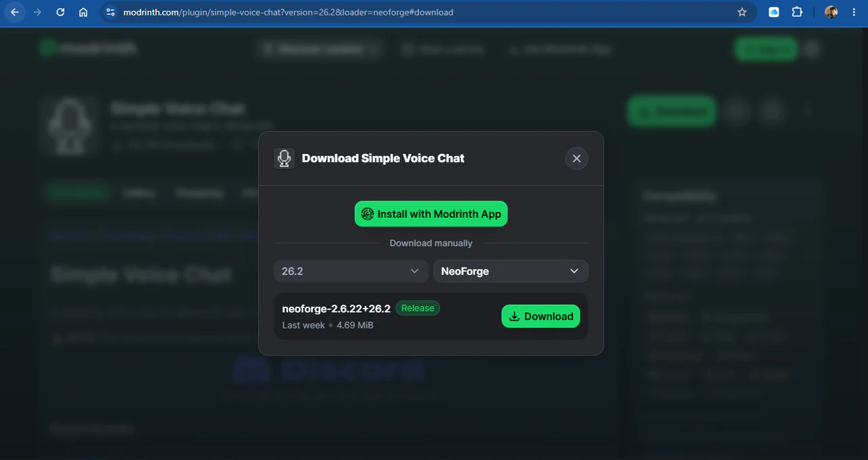Bookmark this page with the star icon

pos(742,12)
